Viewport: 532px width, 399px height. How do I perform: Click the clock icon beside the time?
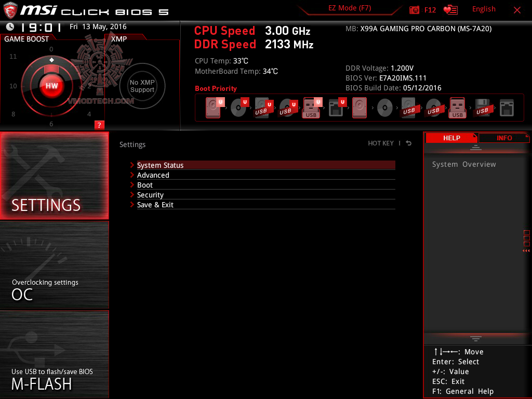[10, 26]
